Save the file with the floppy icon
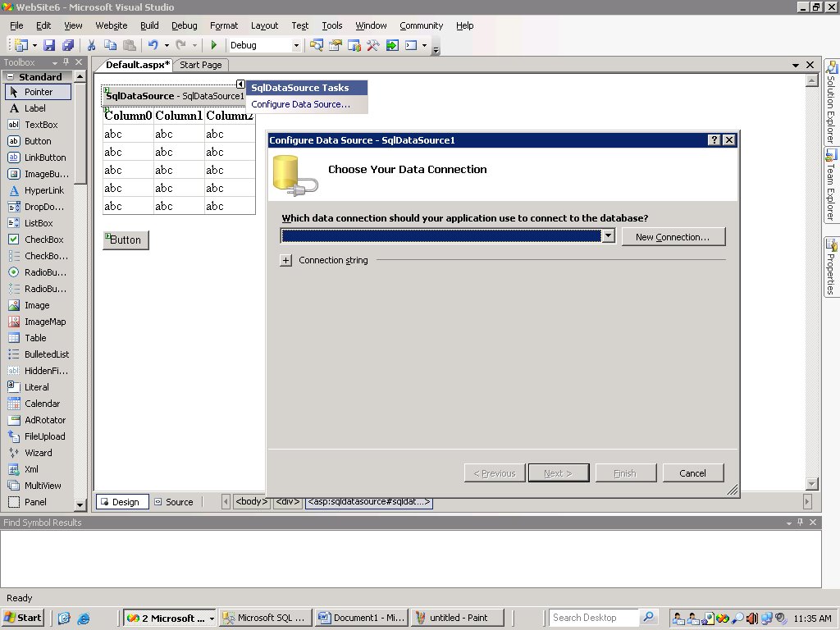Image resolution: width=840 pixels, height=630 pixels. 49,46
